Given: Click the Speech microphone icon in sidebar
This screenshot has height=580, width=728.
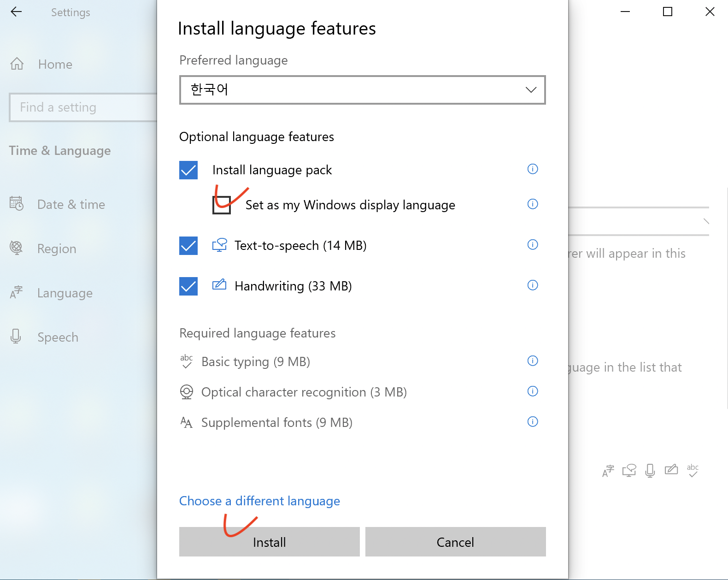Looking at the screenshot, I should [16, 337].
